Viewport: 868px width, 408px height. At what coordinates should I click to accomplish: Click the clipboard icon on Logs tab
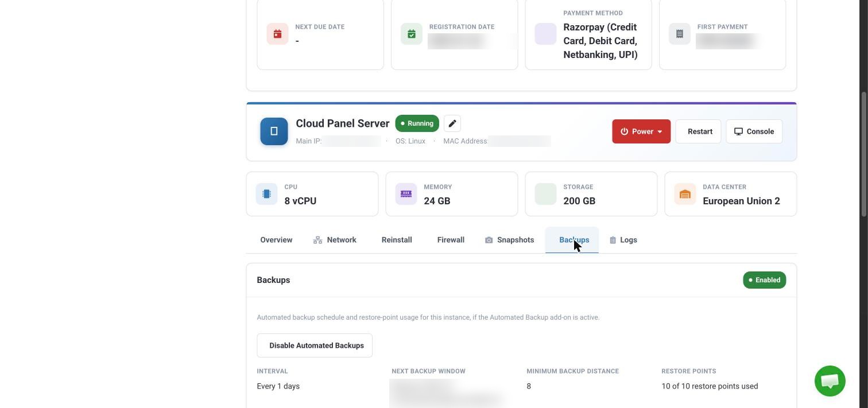point(613,240)
